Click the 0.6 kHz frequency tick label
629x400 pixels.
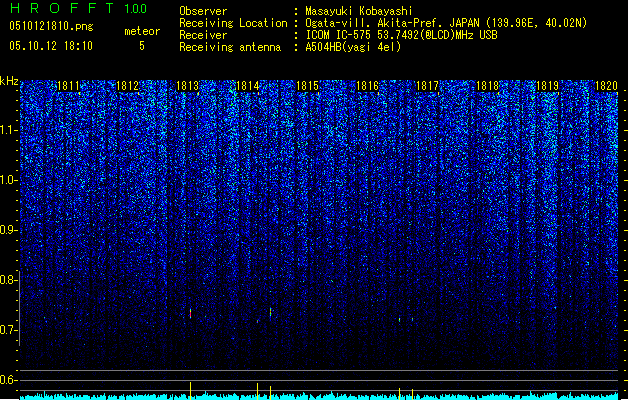[8, 380]
